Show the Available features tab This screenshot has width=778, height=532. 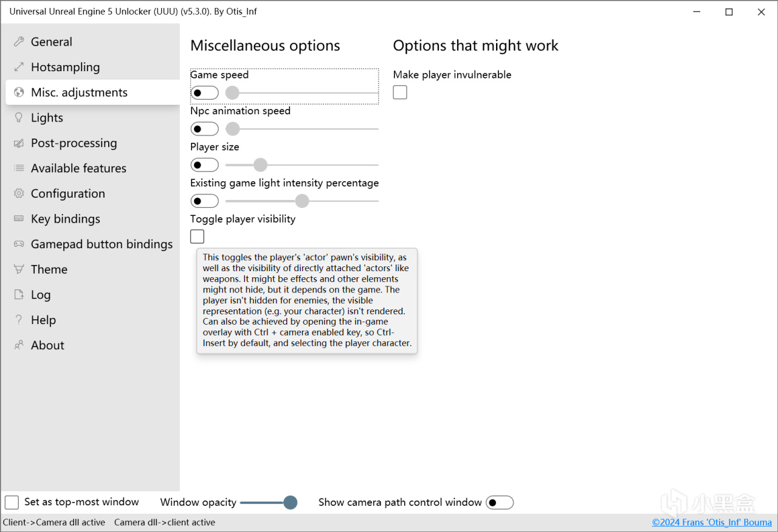[92, 168]
